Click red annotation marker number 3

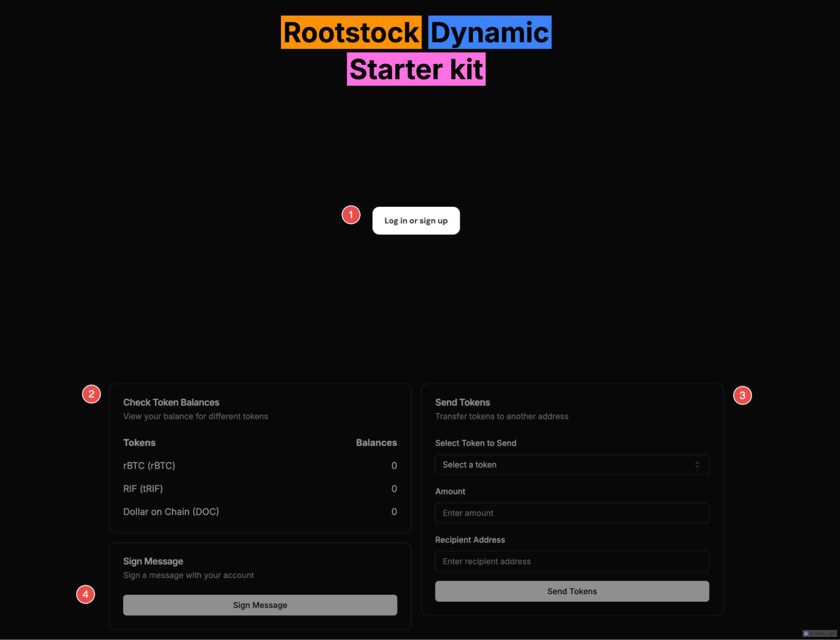(742, 394)
